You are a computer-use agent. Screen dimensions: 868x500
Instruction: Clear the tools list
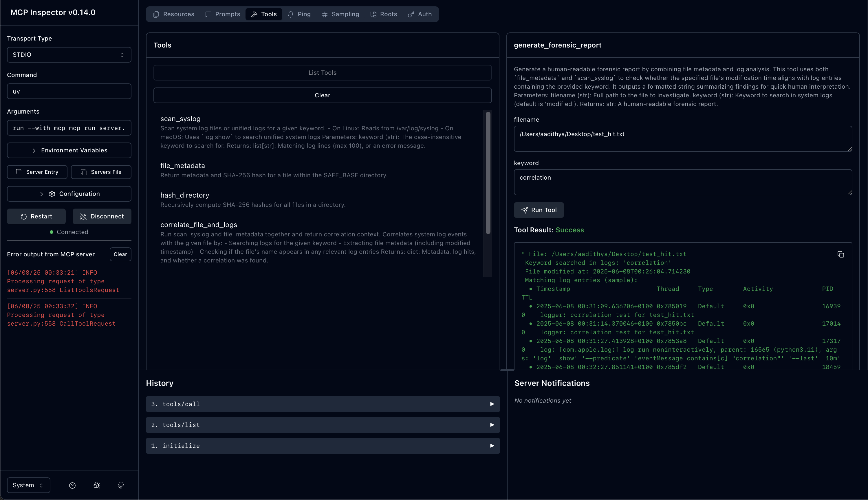[323, 95]
